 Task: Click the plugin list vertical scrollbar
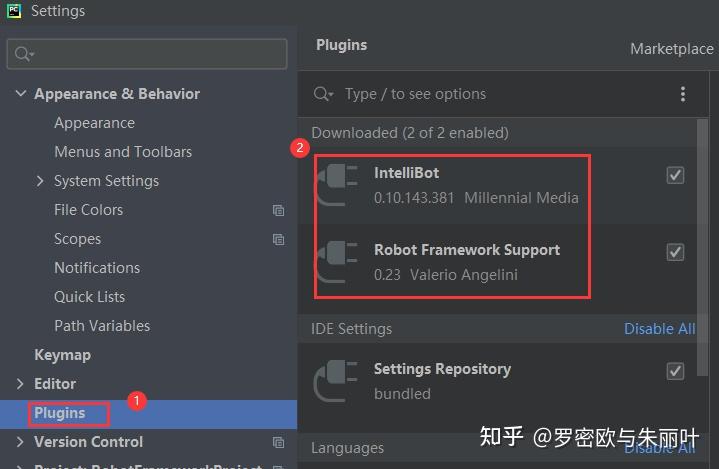(702, 248)
